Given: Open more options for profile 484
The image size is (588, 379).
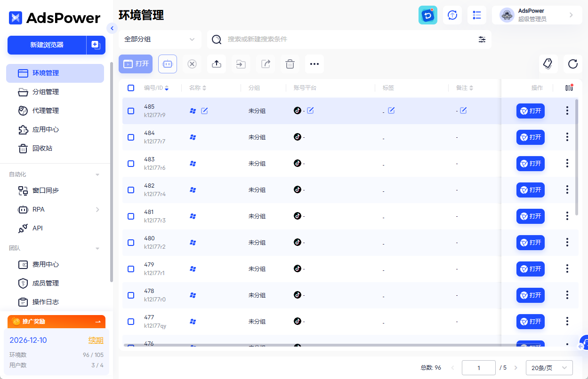Looking at the screenshot, I should click(567, 137).
